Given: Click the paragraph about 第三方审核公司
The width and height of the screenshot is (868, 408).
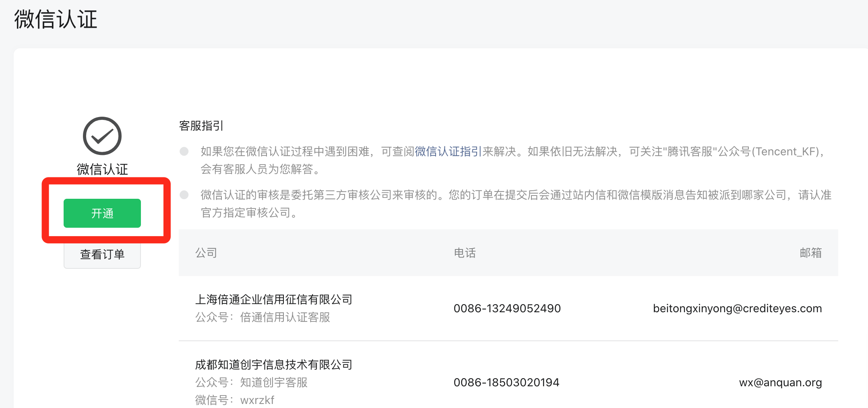Looking at the screenshot, I should coord(516,204).
